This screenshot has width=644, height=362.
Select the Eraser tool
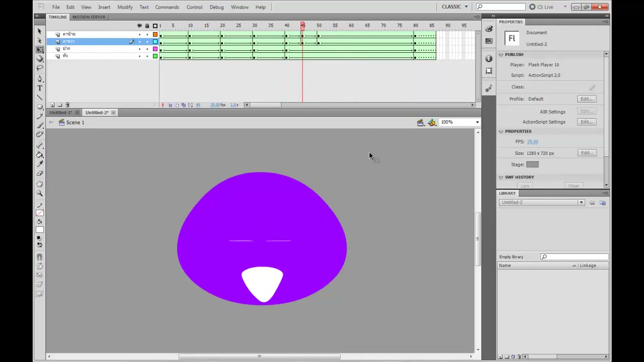tap(40, 173)
